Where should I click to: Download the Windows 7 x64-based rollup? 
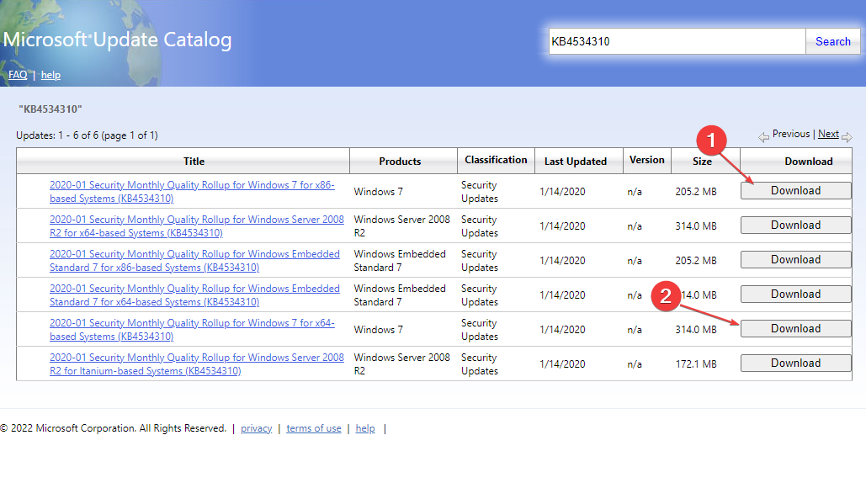[796, 328]
